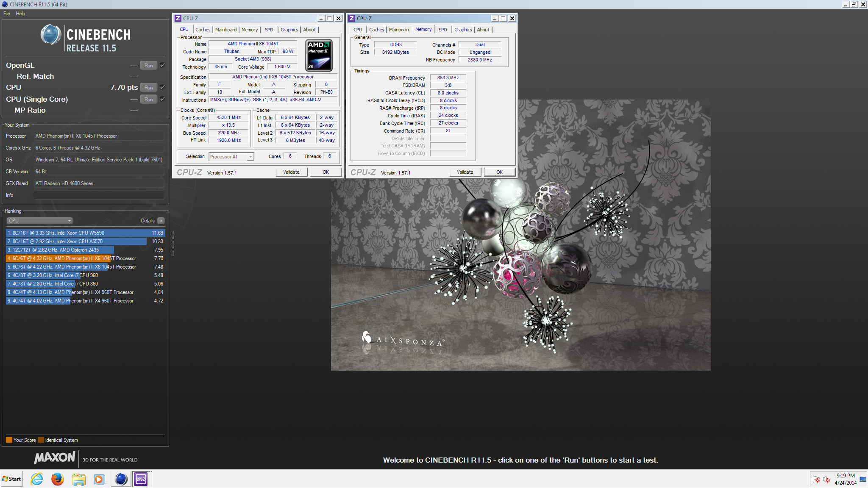Click the Processor field in Your System

[x=99, y=136]
